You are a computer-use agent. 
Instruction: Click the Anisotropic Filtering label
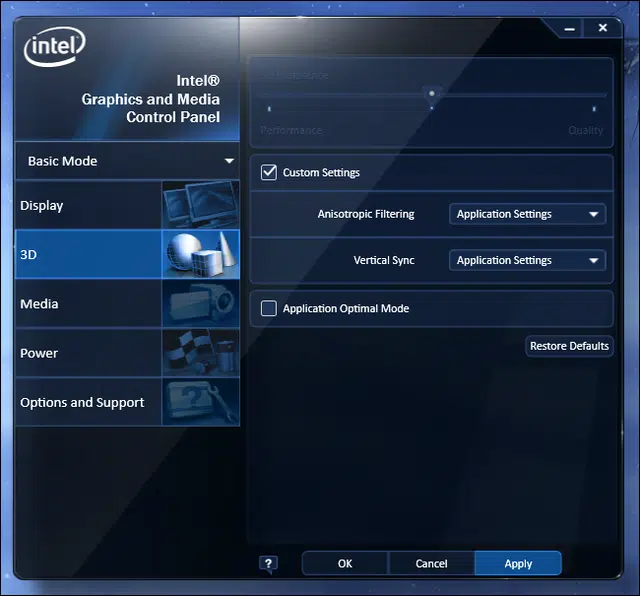366,214
